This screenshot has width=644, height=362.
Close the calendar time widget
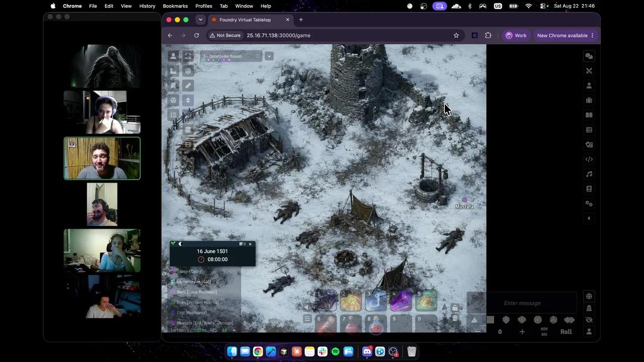point(250,244)
